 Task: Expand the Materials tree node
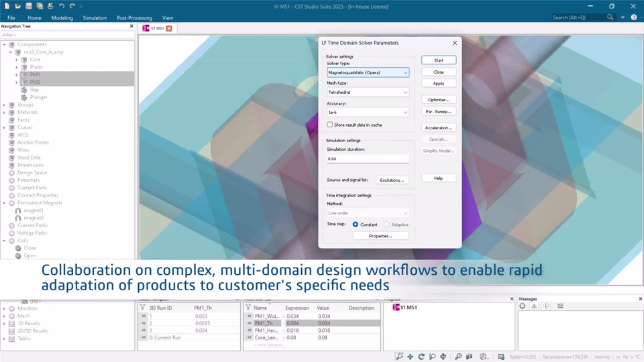(x=5, y=112)
